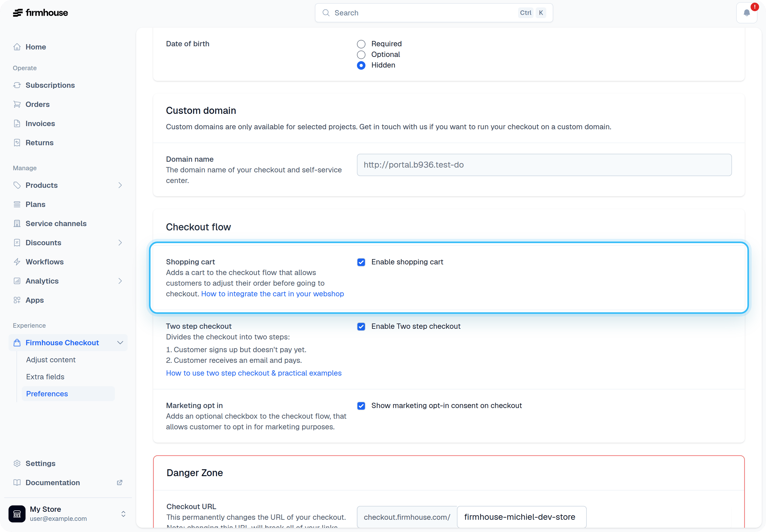This screenshot has height=532, width=766.
Task: Click the Subscriptions refresh icon
Action: click(17, 85)
